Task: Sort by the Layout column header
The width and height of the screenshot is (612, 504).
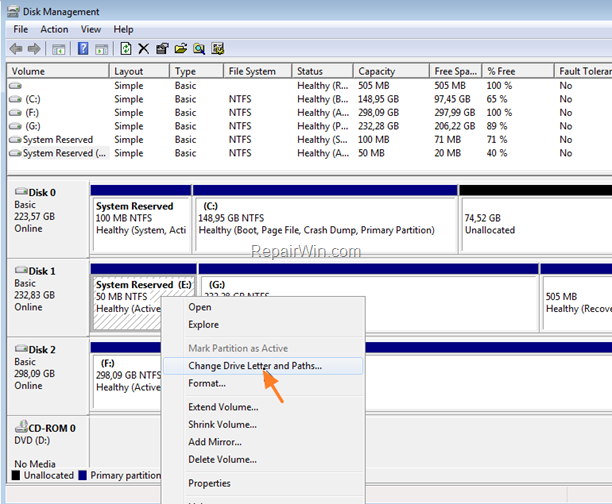Action: (139, 71)
